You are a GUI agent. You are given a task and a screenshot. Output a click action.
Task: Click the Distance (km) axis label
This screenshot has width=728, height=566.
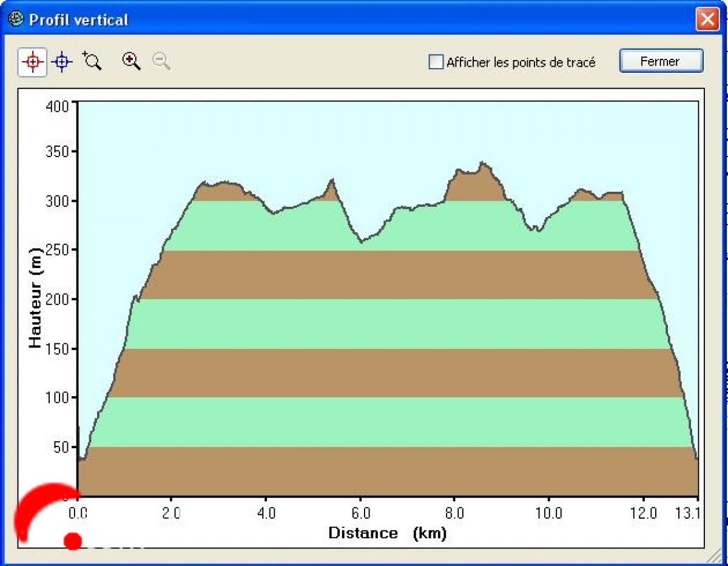tap(387, 533)
